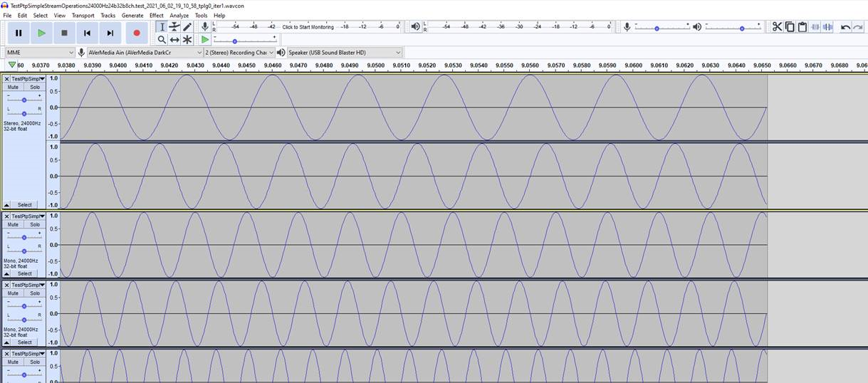The width and height of the screenshot is (868, 383).
Task: Click Select button on the stereo track
Action: click(25, 204)
